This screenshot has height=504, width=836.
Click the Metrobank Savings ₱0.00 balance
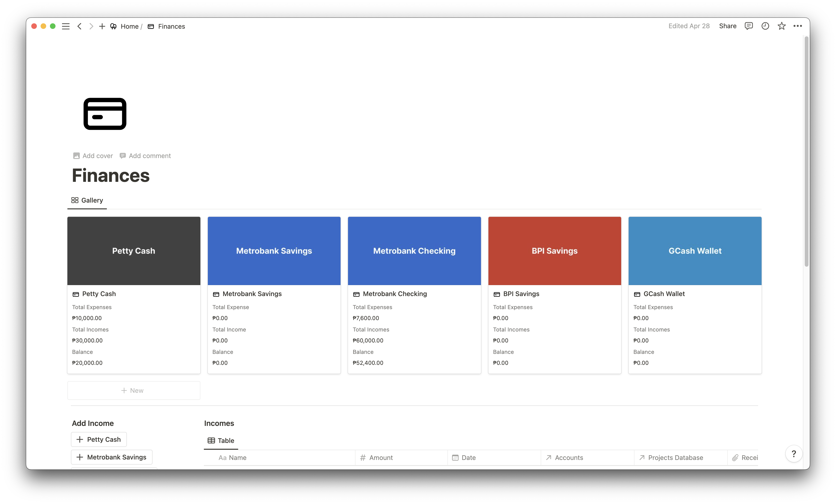[x=220, y=362]
